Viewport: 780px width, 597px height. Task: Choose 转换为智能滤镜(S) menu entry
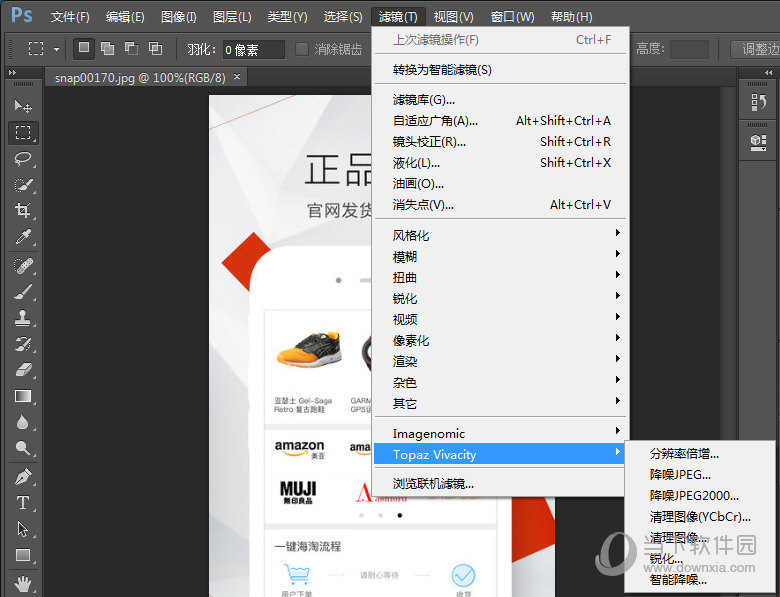[x=499, y=70]
